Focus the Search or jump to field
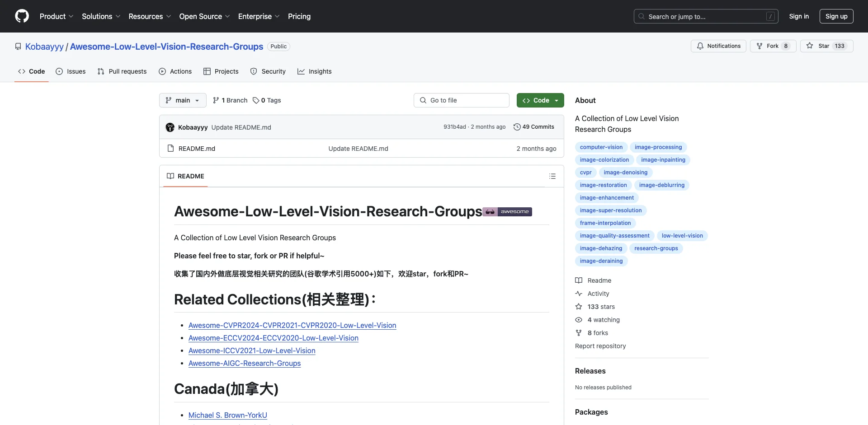Viewport: 868px width, 425px height. [706, 16]
